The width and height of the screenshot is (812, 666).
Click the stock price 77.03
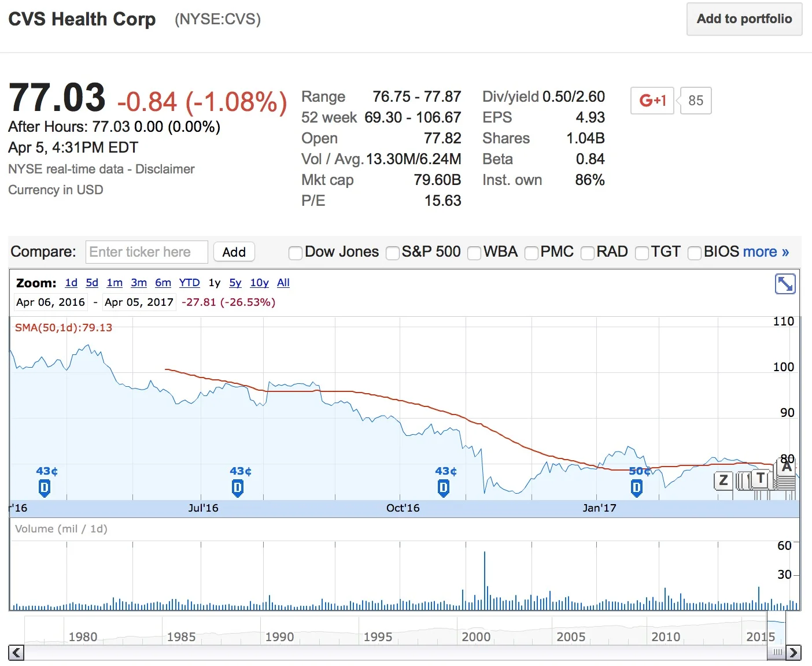click(x=57, y=97)
